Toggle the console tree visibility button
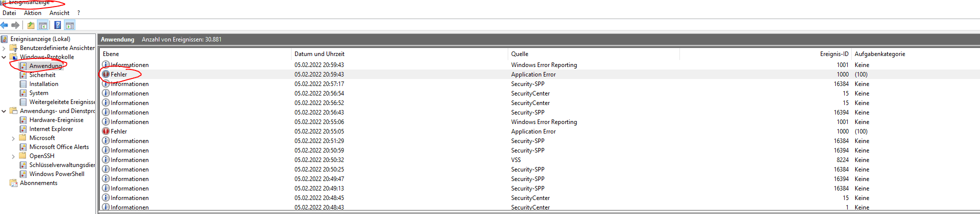The height and width of the screenshot is (214, 980). (43, 25)
